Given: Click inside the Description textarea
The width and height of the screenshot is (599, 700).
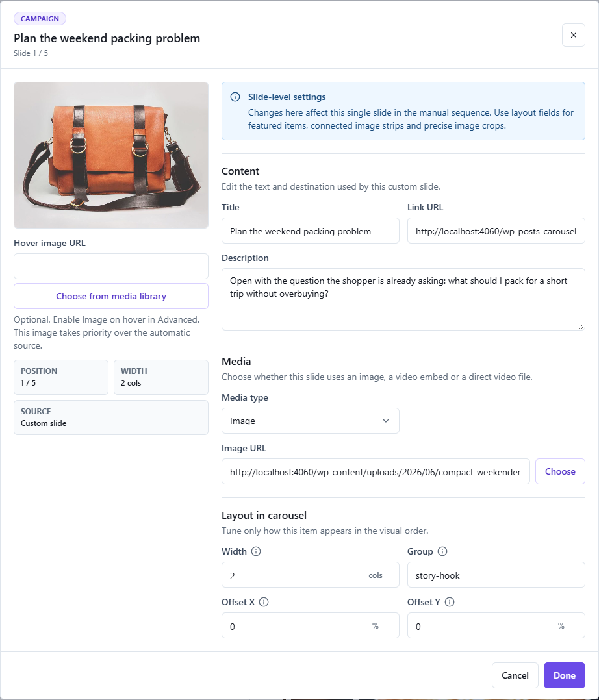Looking at the screenshot, I should click(x=403, y=299).
